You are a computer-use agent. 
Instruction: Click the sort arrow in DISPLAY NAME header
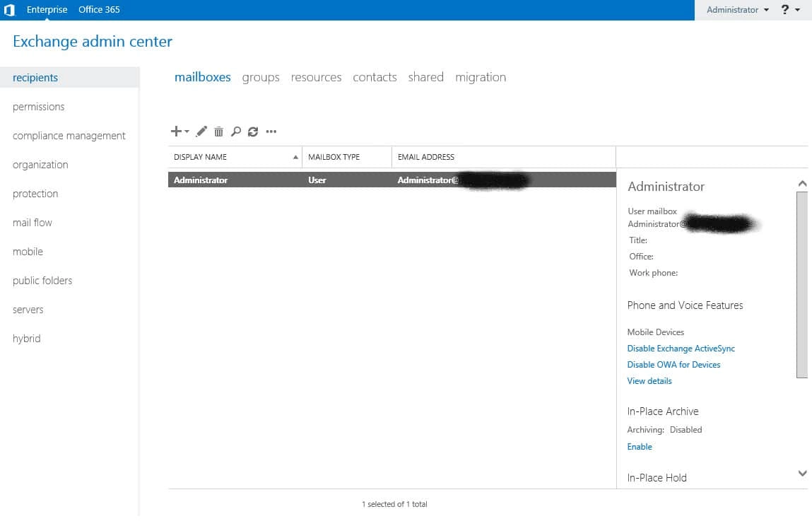295,157
